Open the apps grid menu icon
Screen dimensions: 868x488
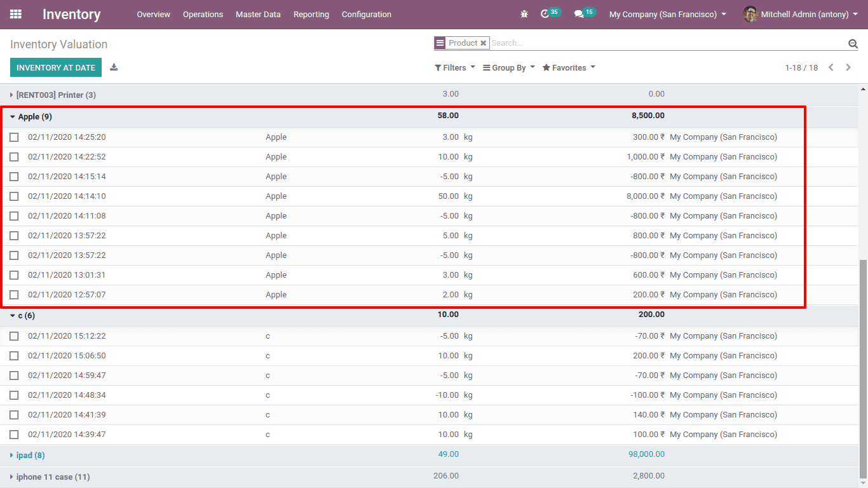tap(16, 14)
